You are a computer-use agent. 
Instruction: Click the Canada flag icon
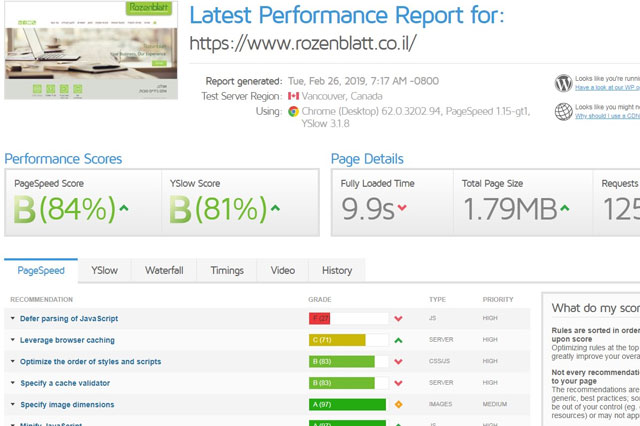(293, 96)
